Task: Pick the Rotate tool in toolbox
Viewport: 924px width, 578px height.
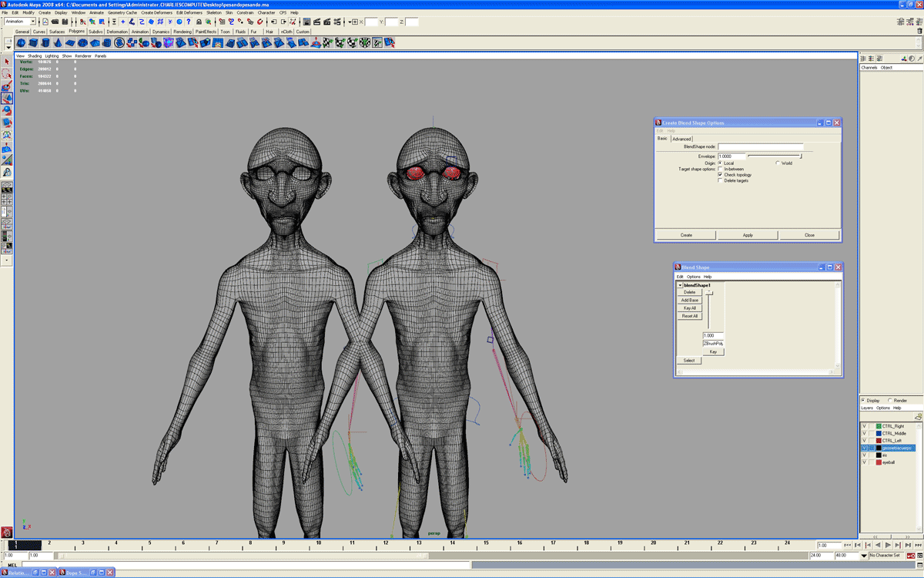Action: point(7,111)
